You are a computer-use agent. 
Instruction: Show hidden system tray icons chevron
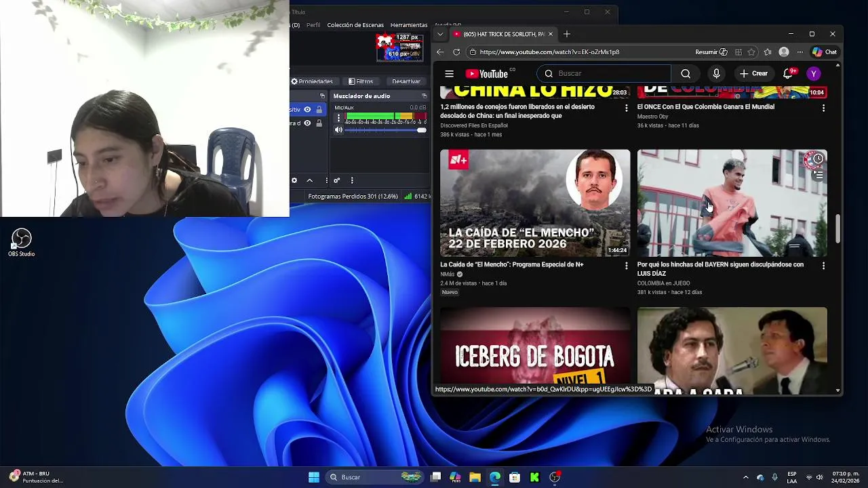pos(745,477)
